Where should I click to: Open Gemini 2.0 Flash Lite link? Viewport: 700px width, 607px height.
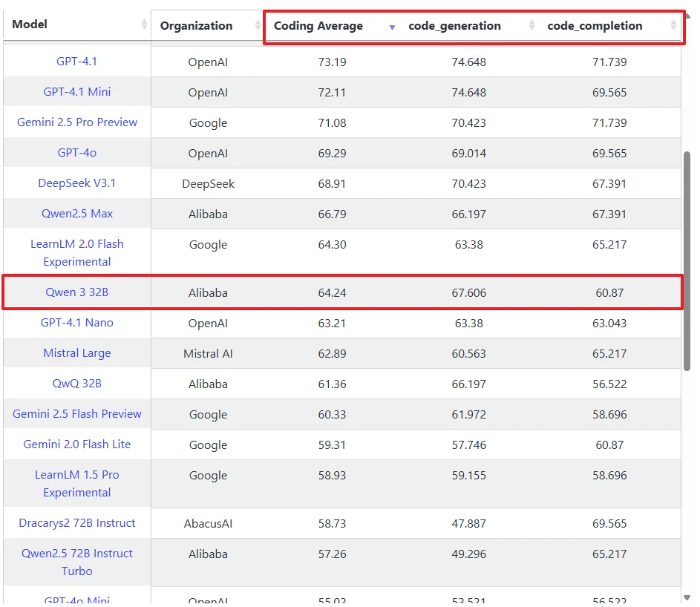(x=76, y=444)
